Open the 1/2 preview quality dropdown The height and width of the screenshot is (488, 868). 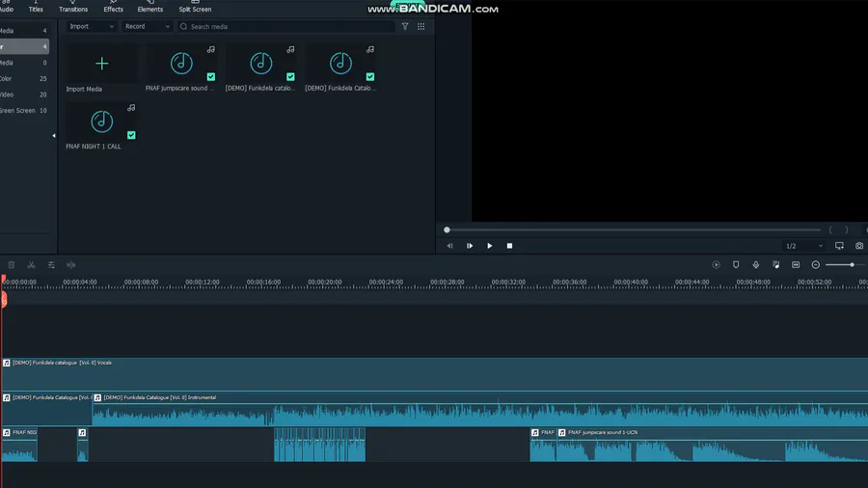[803, 246]
